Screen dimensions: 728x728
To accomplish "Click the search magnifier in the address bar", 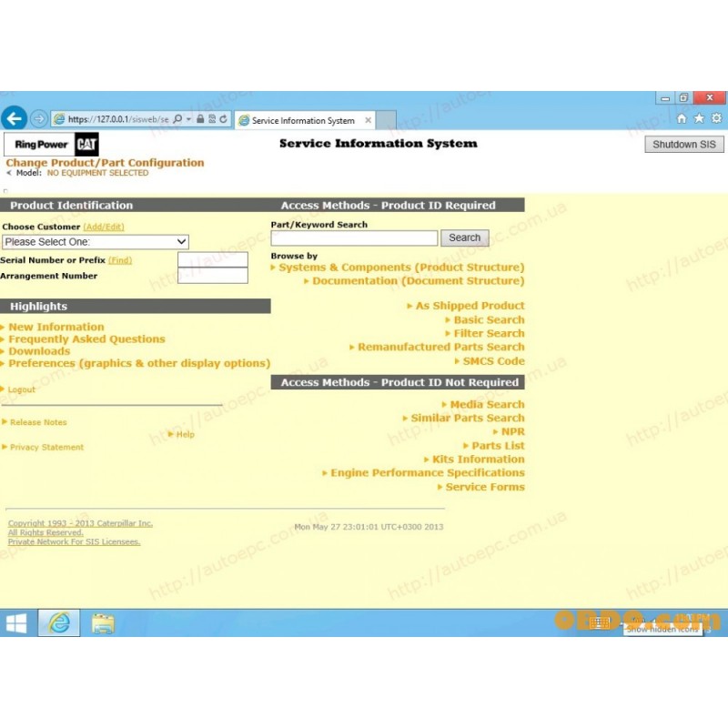I will tap(177, 119).
